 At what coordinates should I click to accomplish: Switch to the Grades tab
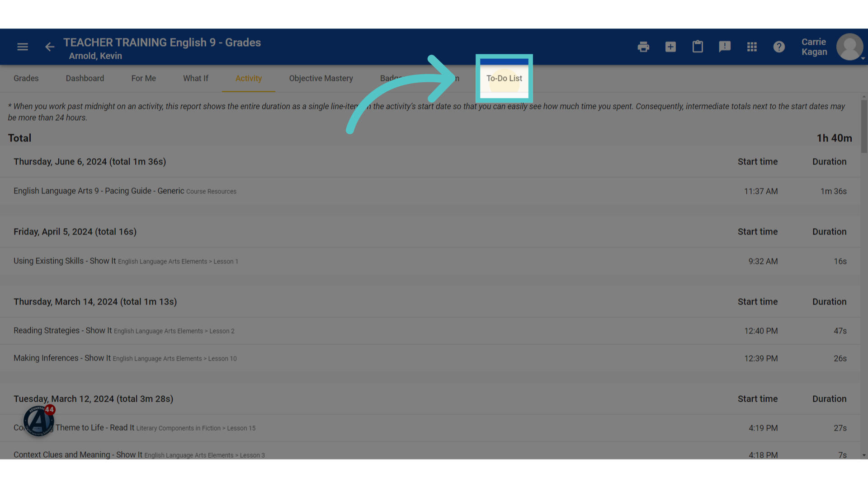click(26, 78)
